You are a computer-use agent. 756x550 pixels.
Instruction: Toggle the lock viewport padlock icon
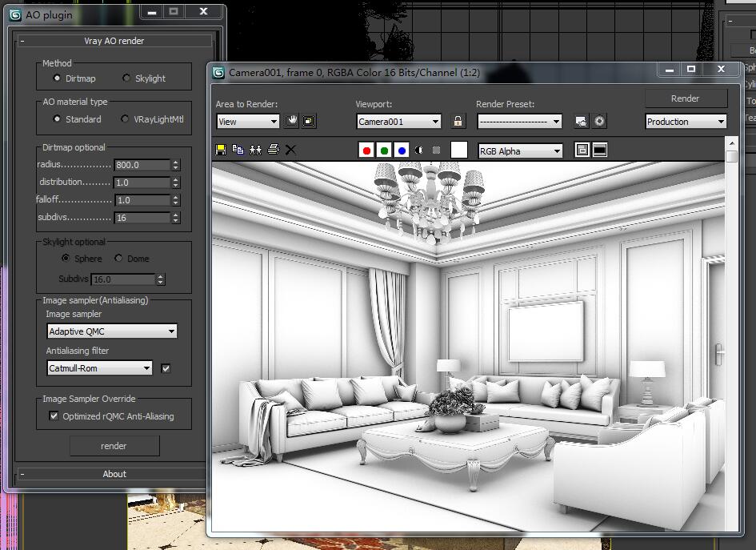pyautogui.click(x=458, y=121)
